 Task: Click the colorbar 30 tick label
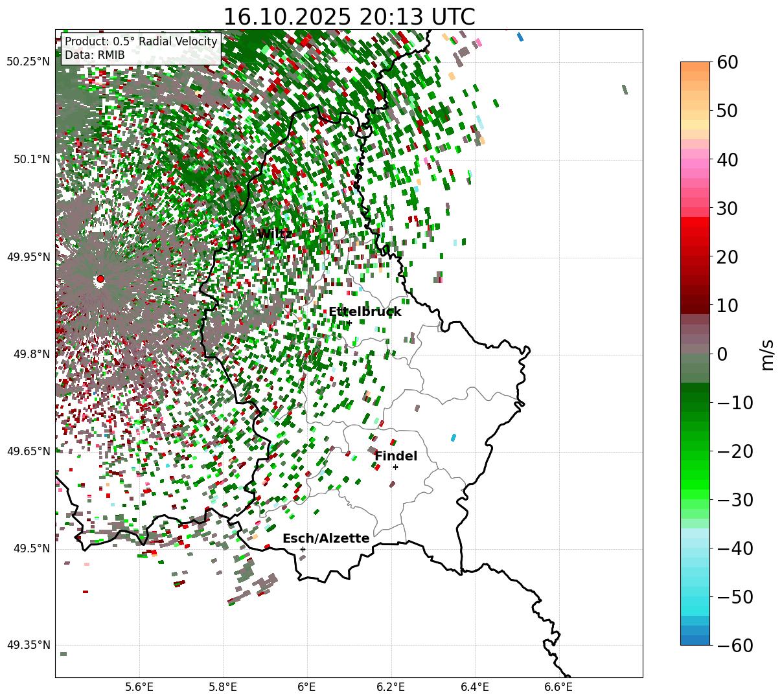tap(727, 208)
